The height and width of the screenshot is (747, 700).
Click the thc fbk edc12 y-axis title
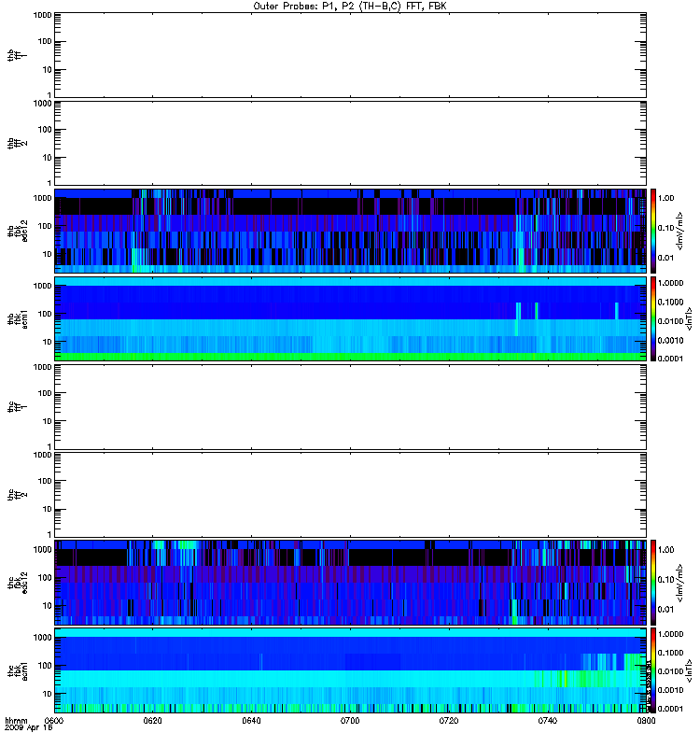click(x=17, y=583)
